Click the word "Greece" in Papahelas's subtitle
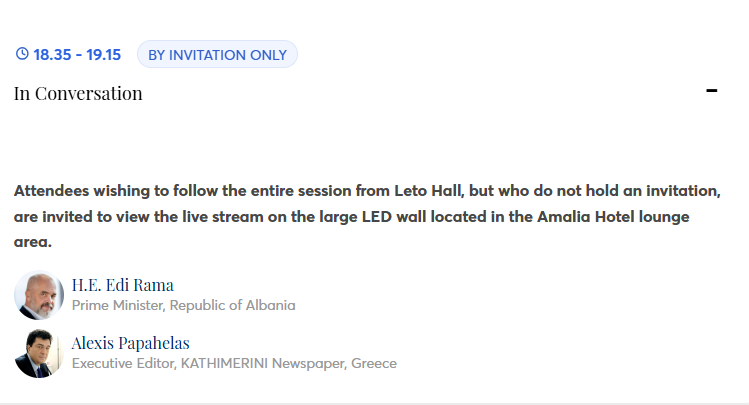The width and height of the screenshot is (749, 405). [373, 363]
